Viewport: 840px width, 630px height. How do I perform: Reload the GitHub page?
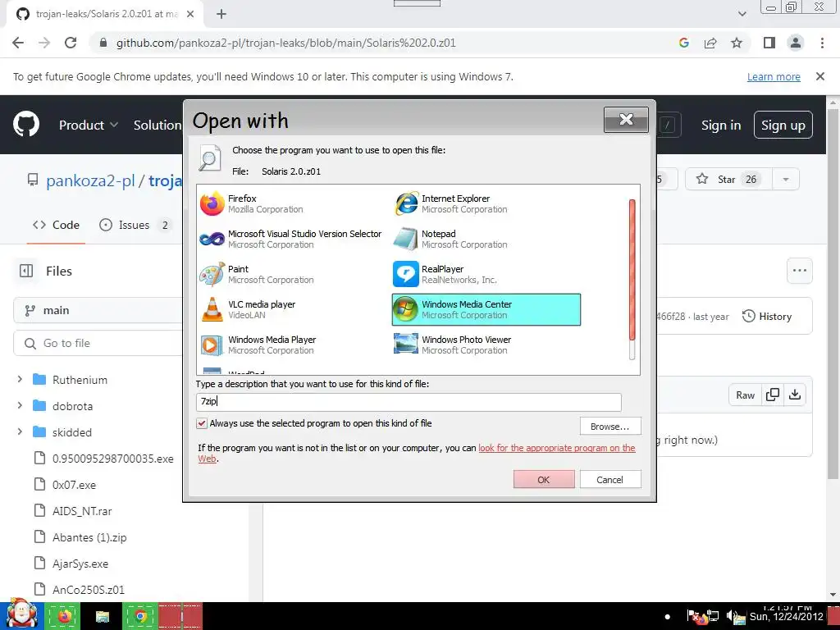point(71,43)
